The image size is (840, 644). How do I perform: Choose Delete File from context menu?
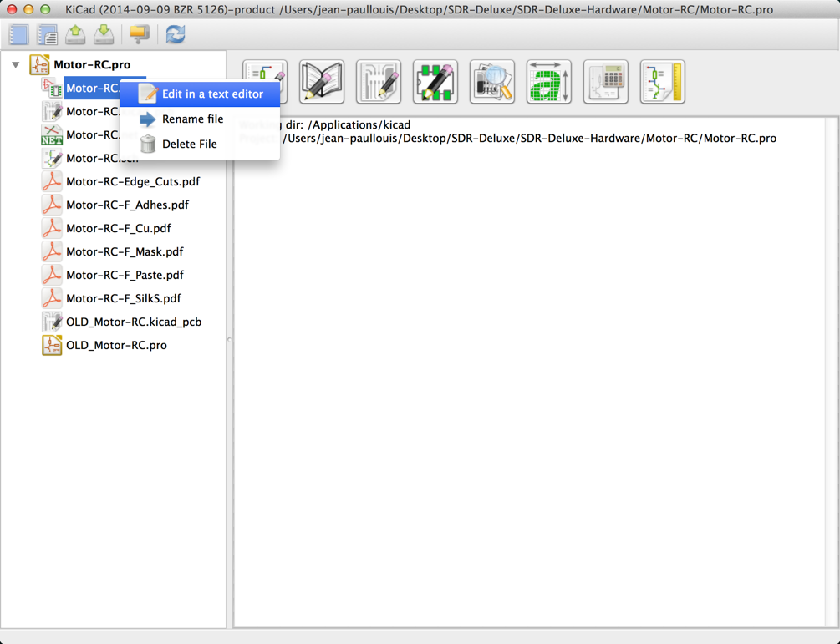tap(189, 145)
